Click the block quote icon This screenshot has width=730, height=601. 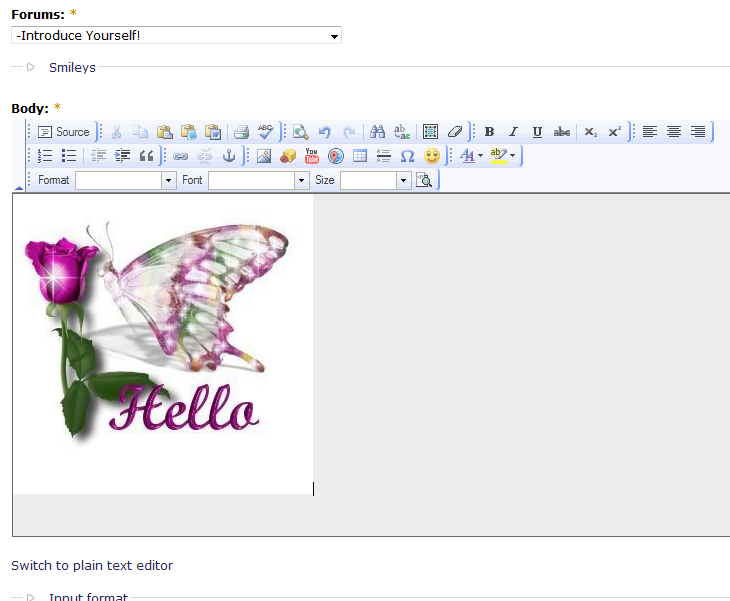147,156
